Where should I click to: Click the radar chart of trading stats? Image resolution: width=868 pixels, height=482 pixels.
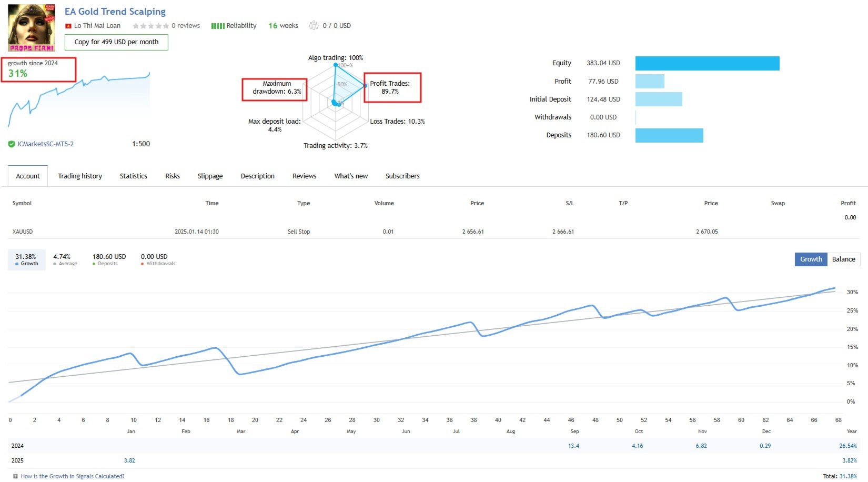337,100
